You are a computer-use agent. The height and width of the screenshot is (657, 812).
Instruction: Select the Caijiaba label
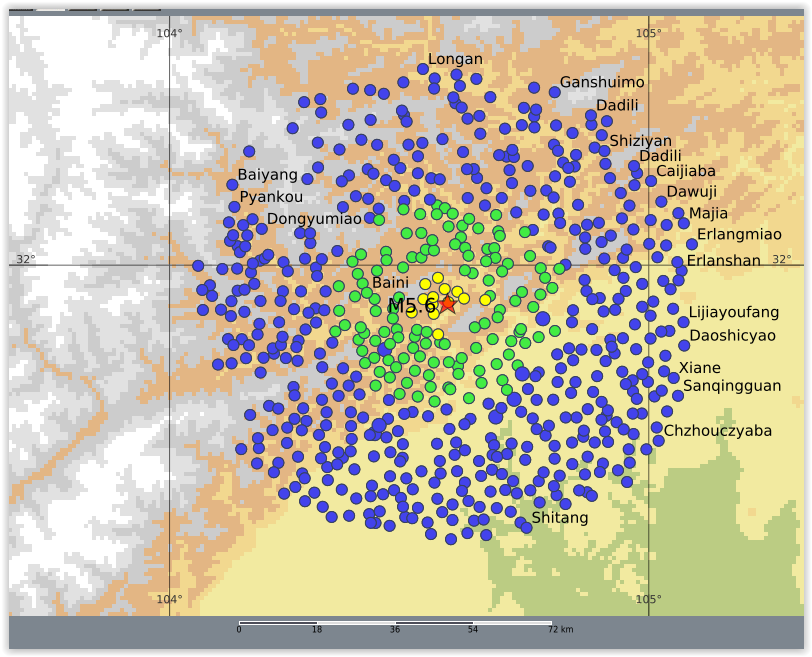coord(686,171)
